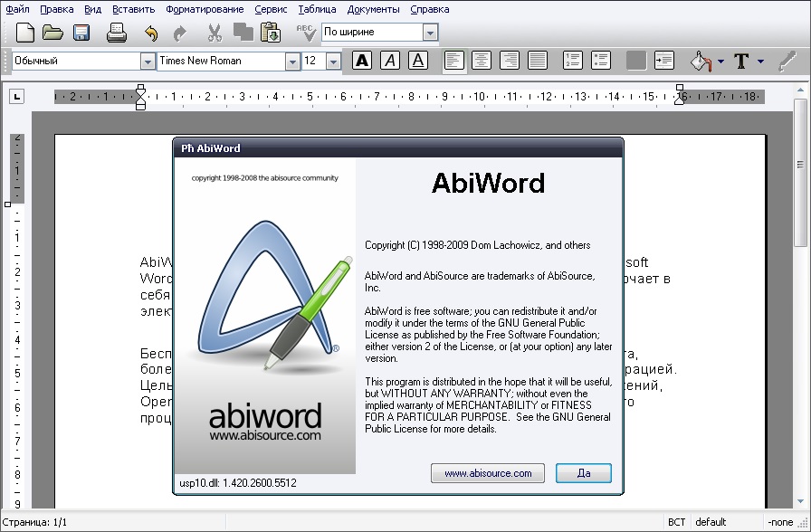The image size is (811, 532).
Task: Click the '-none' language status entry
Action: point(780,522)
